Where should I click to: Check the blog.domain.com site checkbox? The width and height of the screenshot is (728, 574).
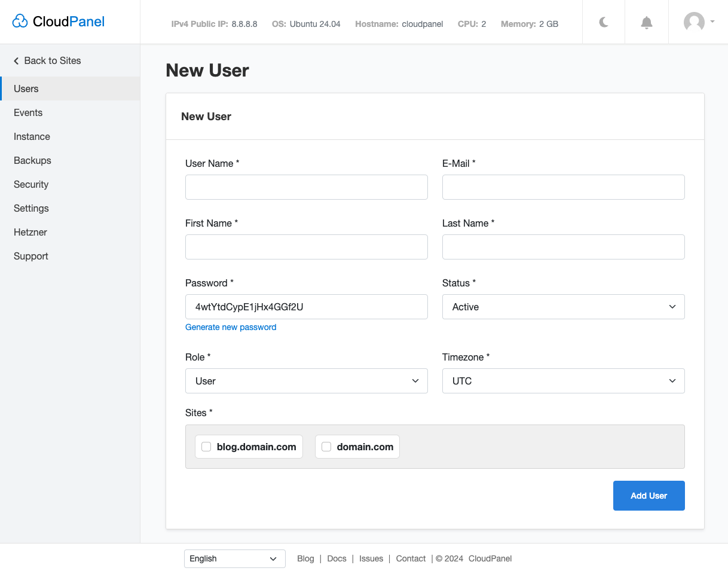pyautogui.click(x=206, y=447)
